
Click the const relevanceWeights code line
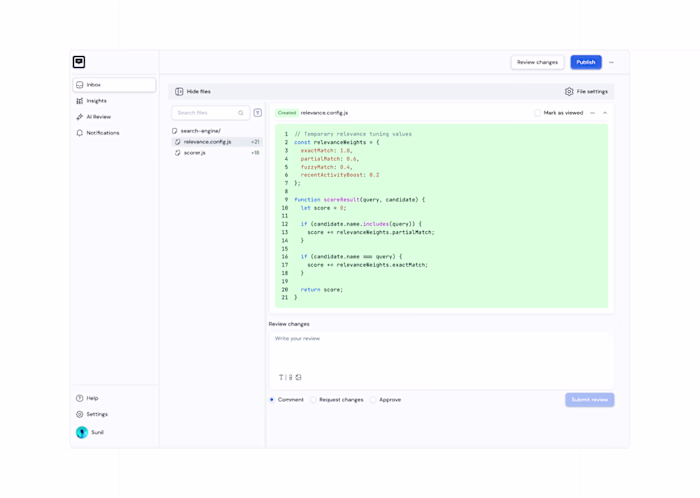pyautogui.click(x=337, y=142)
